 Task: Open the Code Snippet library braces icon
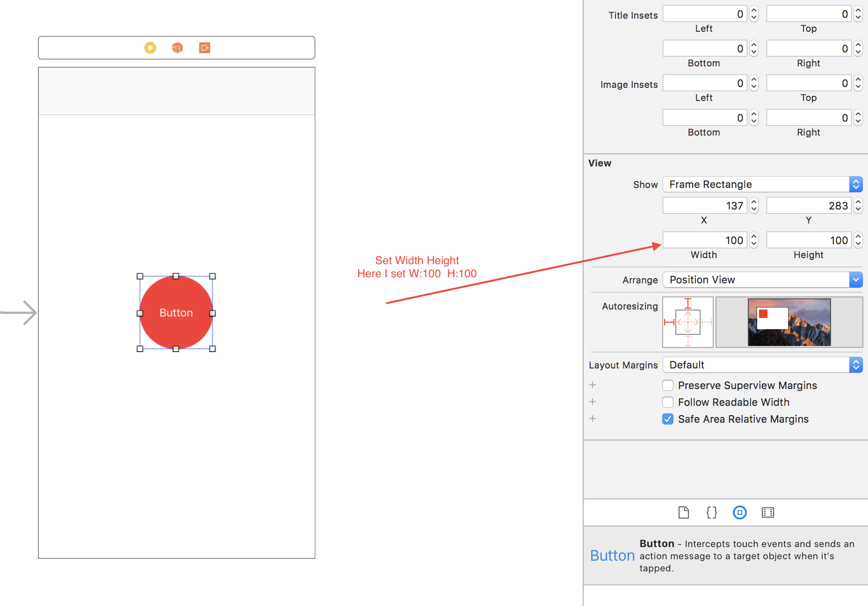(711, 512)
